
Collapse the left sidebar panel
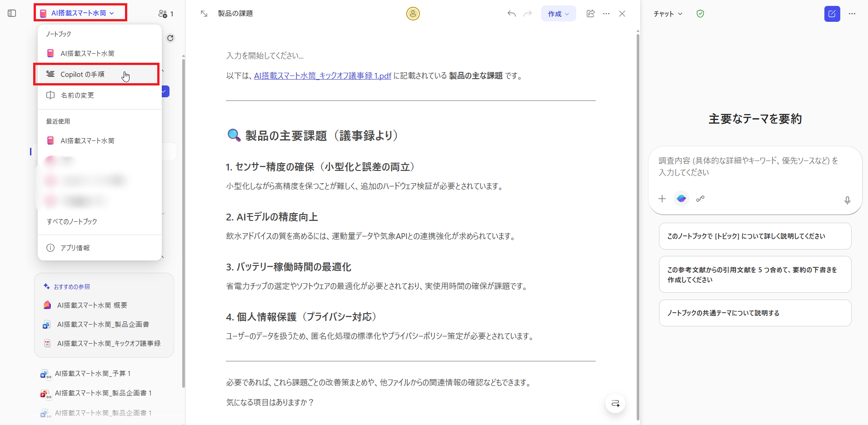[x=12, y=13]
